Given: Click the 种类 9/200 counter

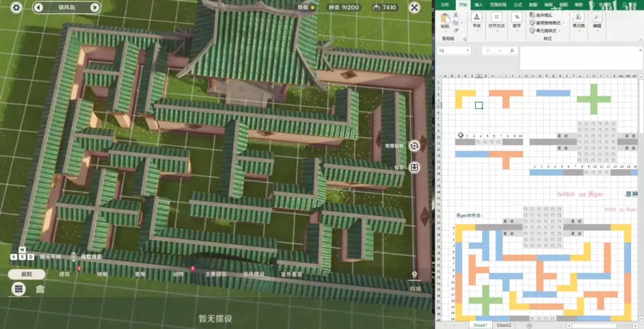Looking at the screenshot, I should [x=343, y=8].
